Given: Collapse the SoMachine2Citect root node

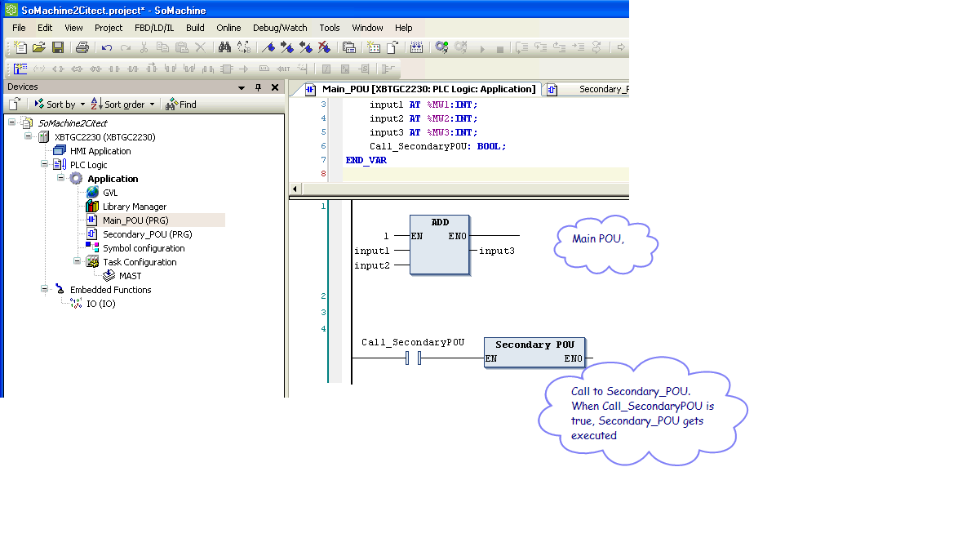Looking at the screenshot, I should pyautogui.click(x=11, y=123).
